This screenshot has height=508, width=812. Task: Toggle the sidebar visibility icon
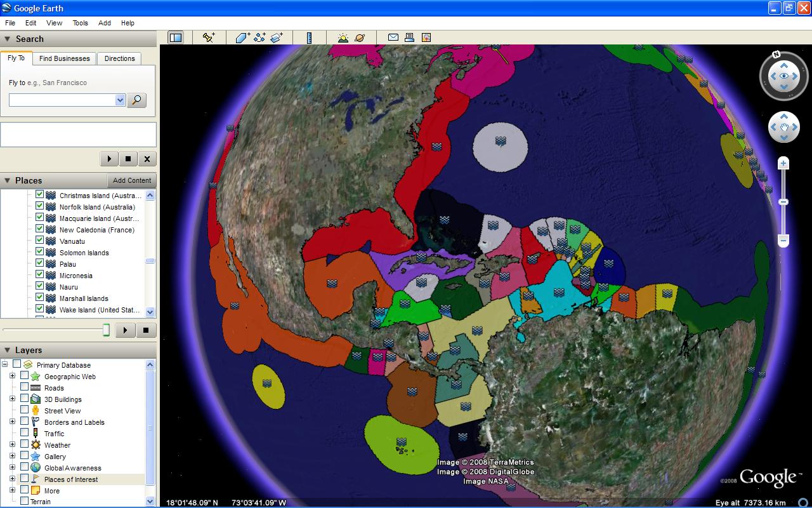(x=176, y=38)
